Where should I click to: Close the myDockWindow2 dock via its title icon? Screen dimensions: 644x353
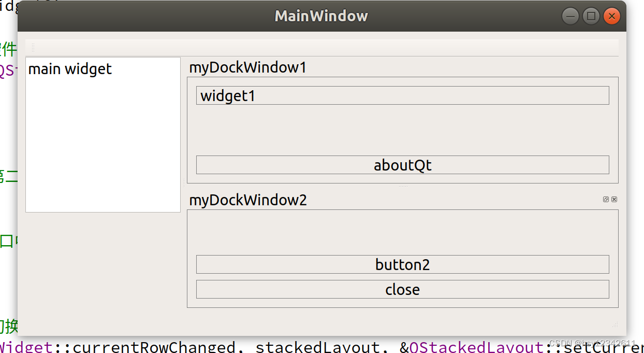point(614,200)
